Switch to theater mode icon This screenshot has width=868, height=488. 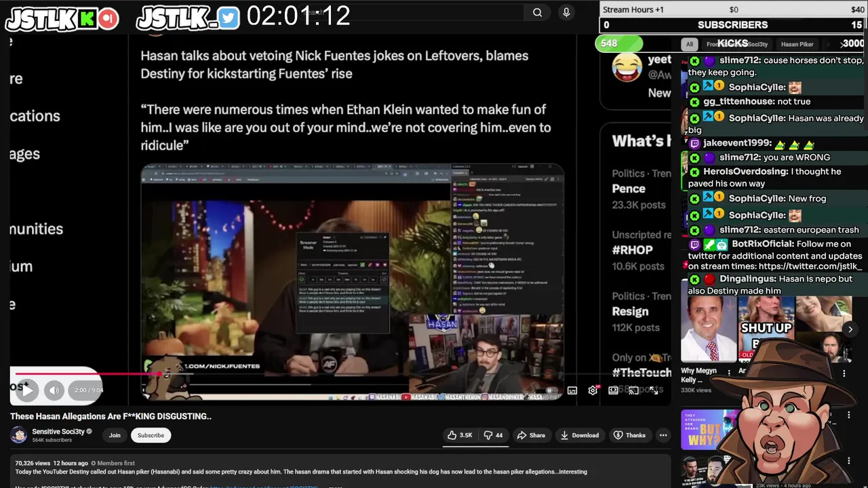pyautogui.click(x=613, y=390)
